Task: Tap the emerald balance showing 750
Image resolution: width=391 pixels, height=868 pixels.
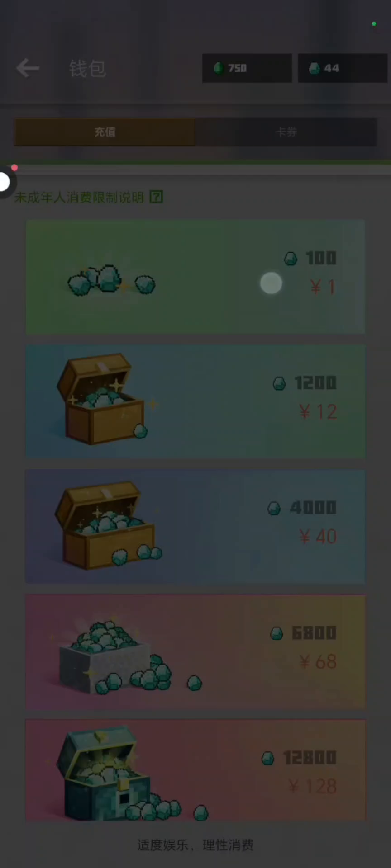Action: 247,68
